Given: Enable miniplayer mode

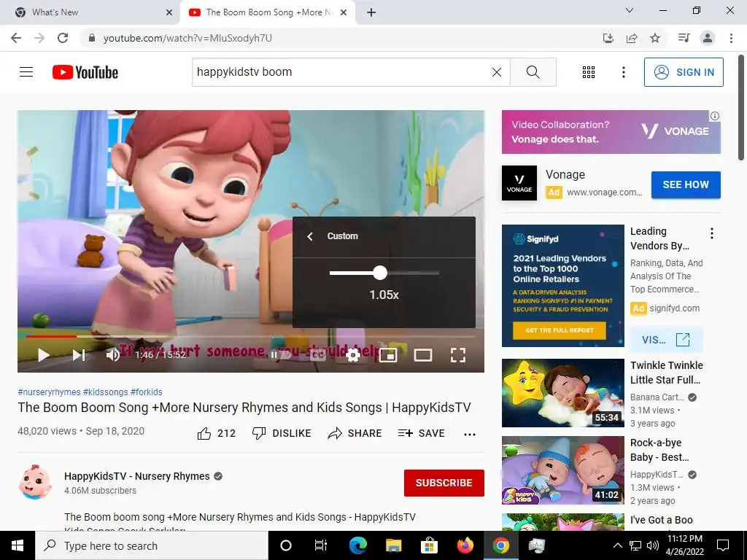Looking at the screenshot, I should 388,355.
